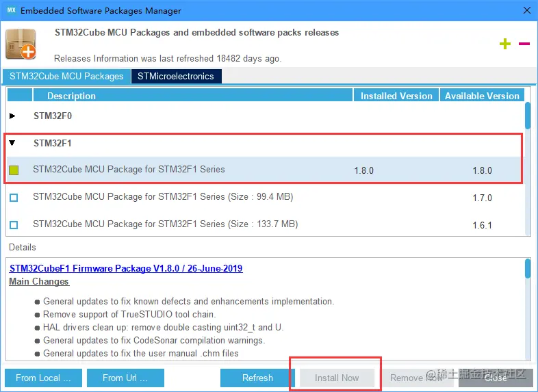
Task: Click the package box icon with plus
Action: click(21, 44)
